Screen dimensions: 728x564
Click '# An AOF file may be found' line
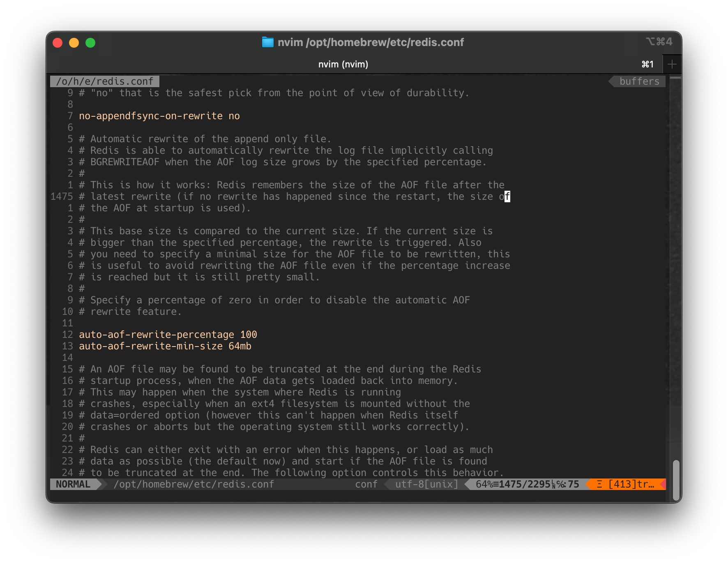tap(280, 369)
